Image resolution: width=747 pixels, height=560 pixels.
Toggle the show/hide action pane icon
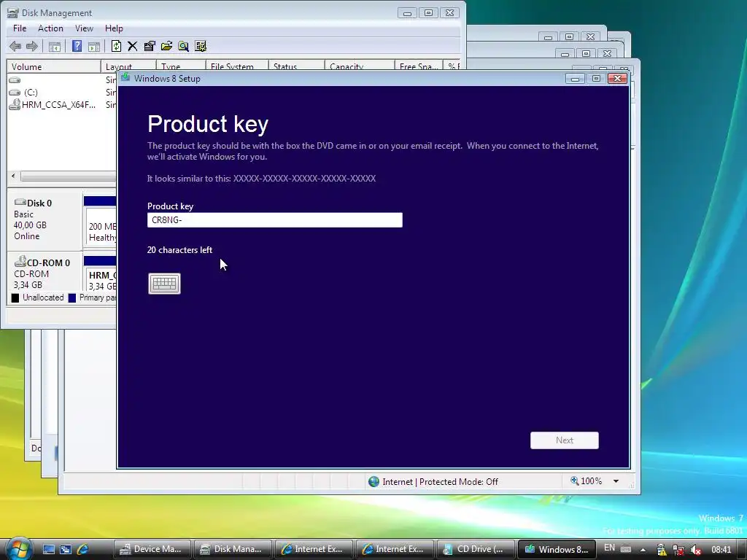94,46
